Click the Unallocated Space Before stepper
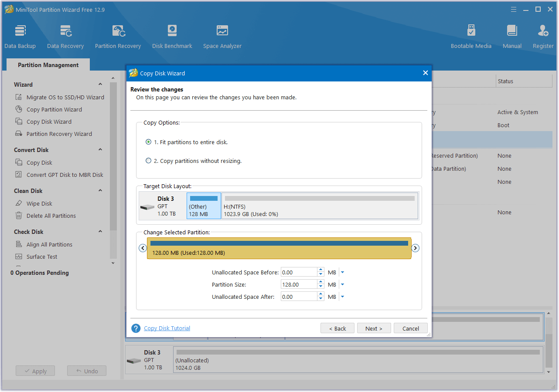The image size is (559, 392). pos(321,272)
